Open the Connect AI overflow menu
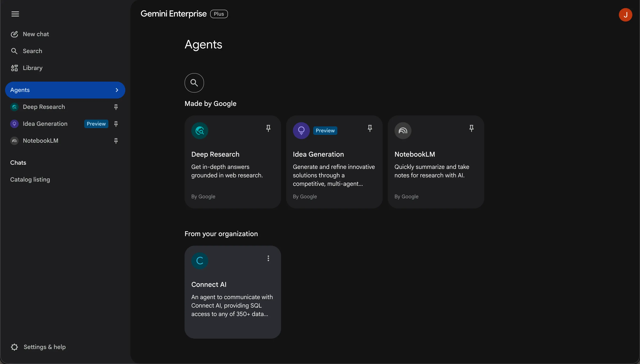The width and height of the screenshot is (640, 364). click(x=268, y=258)
